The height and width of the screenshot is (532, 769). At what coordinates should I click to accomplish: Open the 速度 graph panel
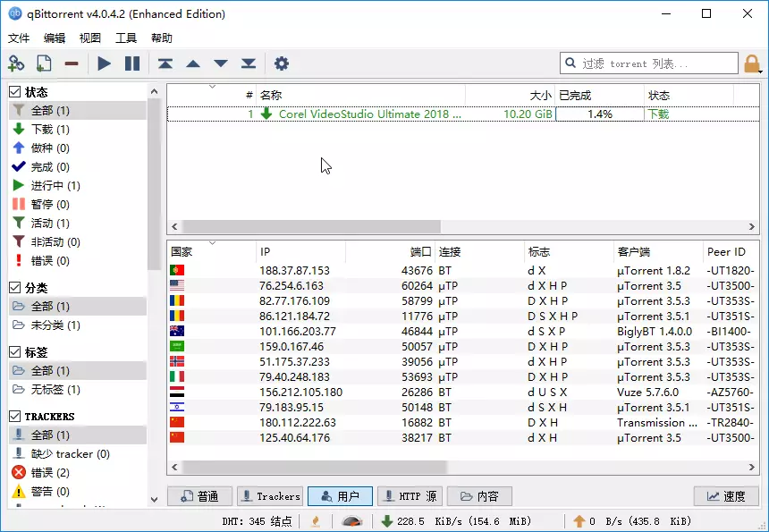point(725,496)
